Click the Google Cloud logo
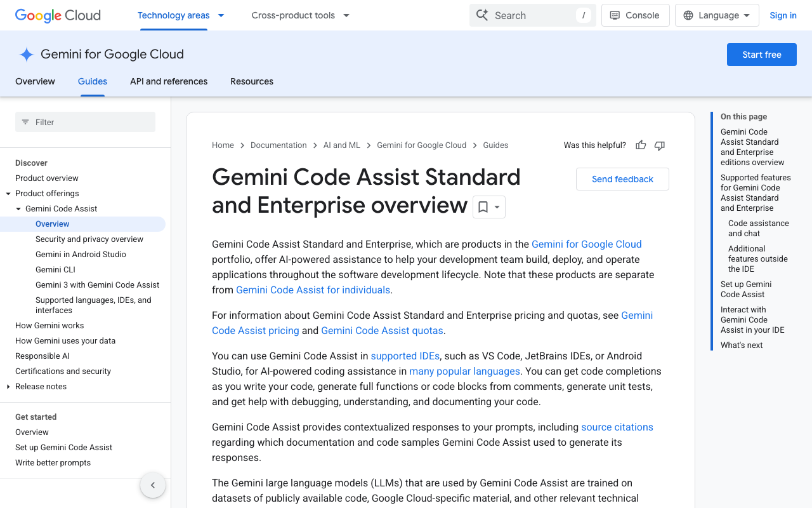Viewport: 812px width, 508px height. (58, 15)
